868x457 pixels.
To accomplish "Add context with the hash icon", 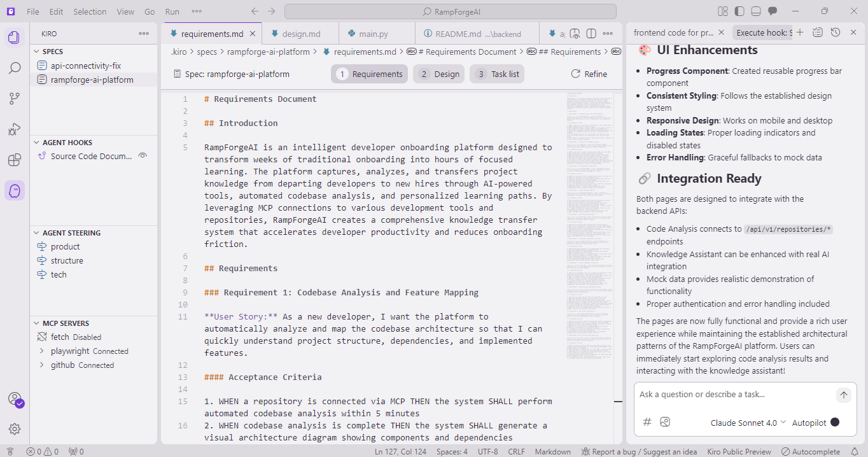I will click(x=647, y=421).
